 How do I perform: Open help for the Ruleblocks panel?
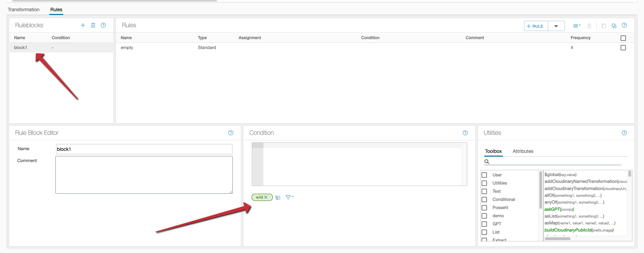tap(103, 25)
